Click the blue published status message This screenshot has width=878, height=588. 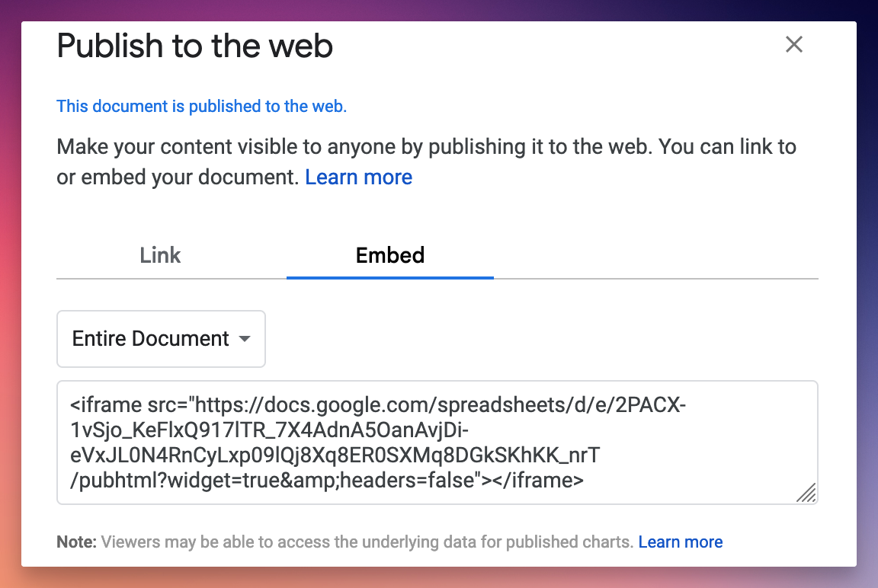pyautogui.click(x=202, y=106)
